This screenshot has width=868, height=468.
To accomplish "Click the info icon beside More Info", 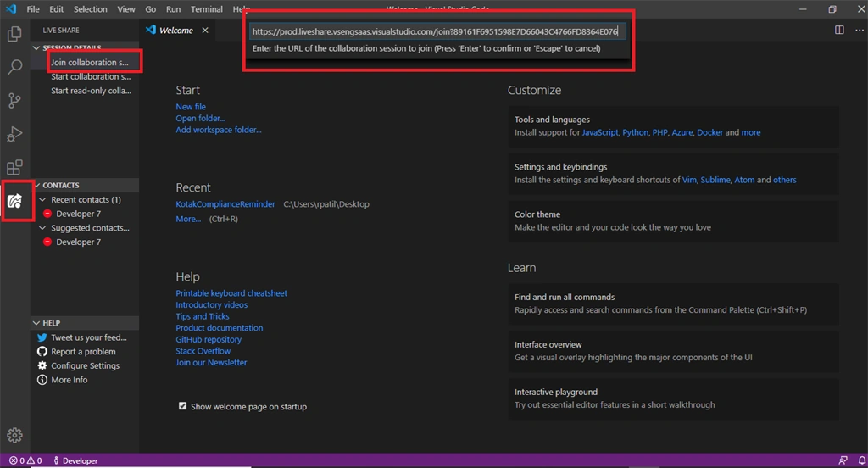I will coord(42,380).
